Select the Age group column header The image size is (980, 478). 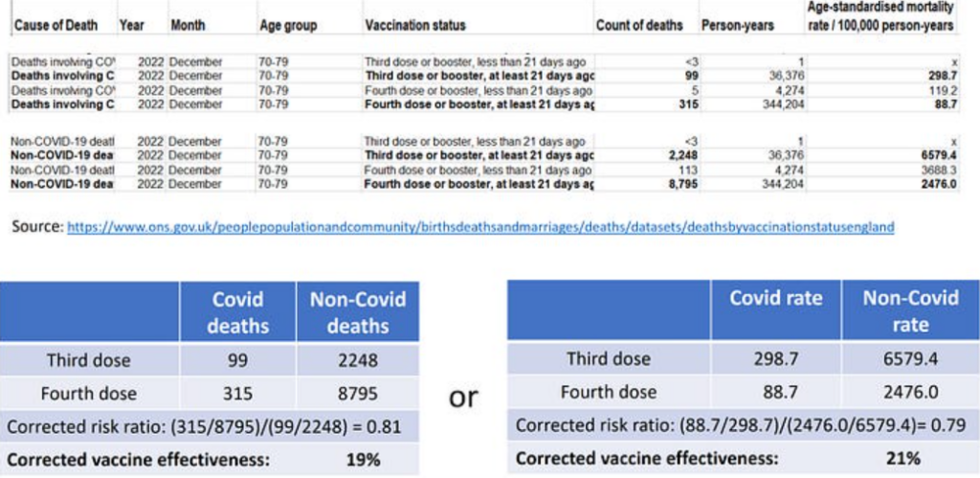point(288,26)
